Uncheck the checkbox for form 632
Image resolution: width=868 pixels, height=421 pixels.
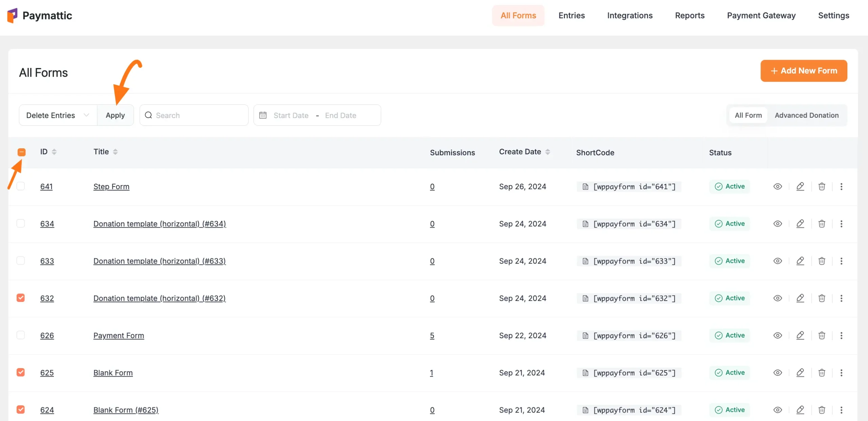21,298
